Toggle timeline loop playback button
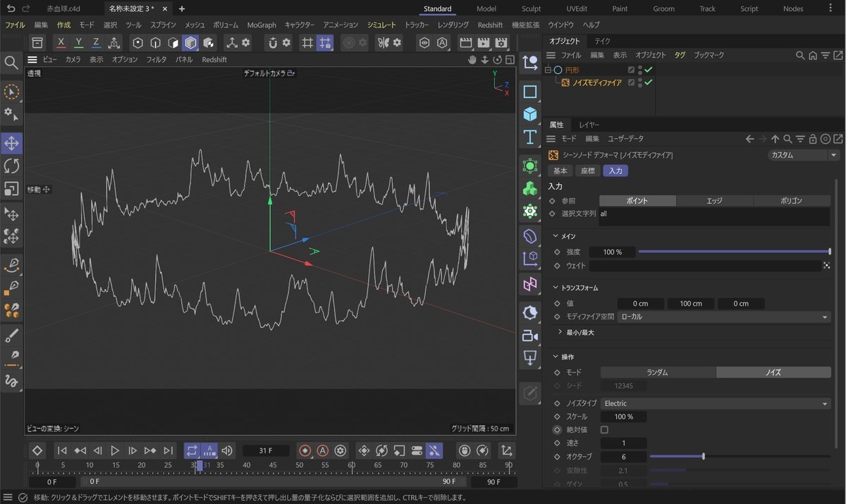The image size is (846, 504). pos(192,450)
